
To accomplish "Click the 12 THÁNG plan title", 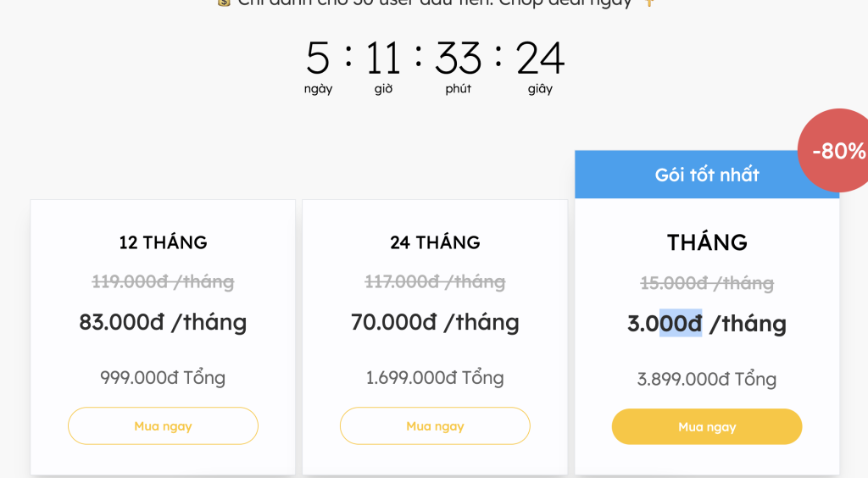I will pos(163,242).
